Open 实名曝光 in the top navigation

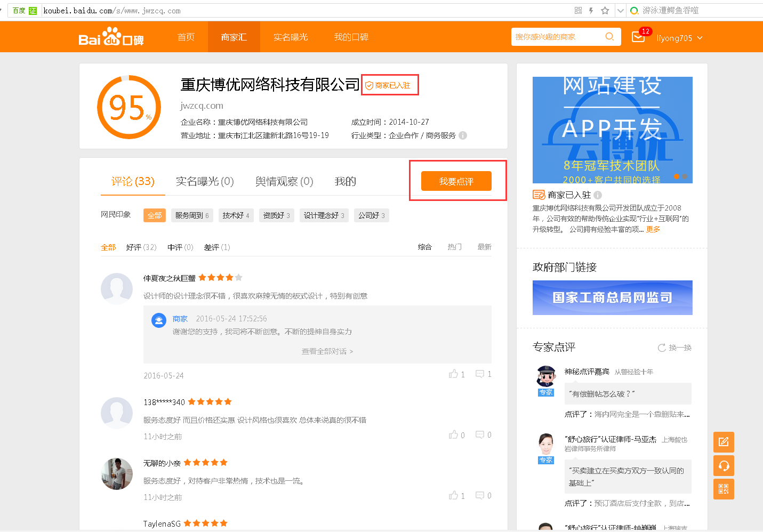(x=291, y=37)
